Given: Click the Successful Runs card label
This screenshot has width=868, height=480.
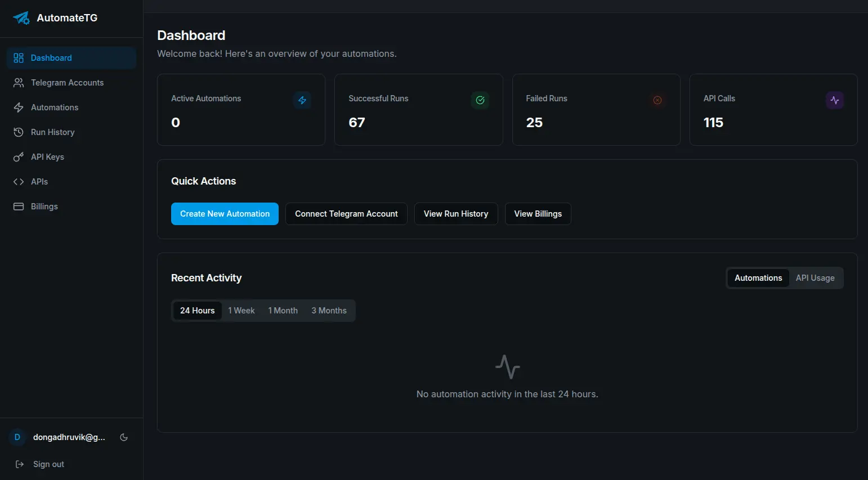Looking at the screenshot, I should (378, 98).
